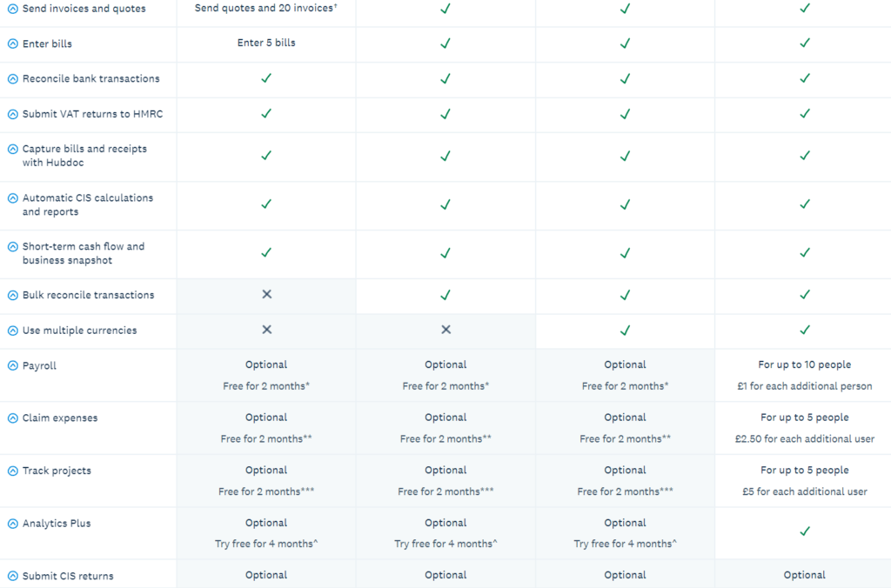891x588 pixels.
Task: Click '£2.50 for each additional user' text
Action: coord(805,438)
